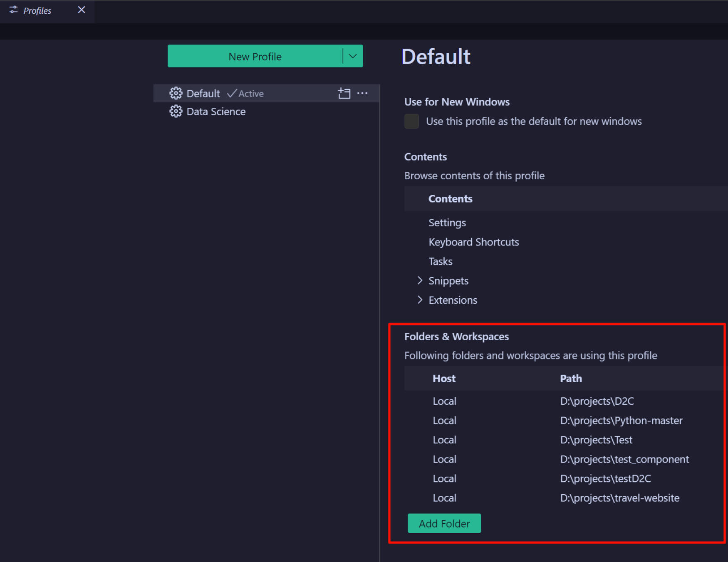Click the gear icon beside Data Science profile
This screenshot has width=728, height=562.
tap(176, 111)
